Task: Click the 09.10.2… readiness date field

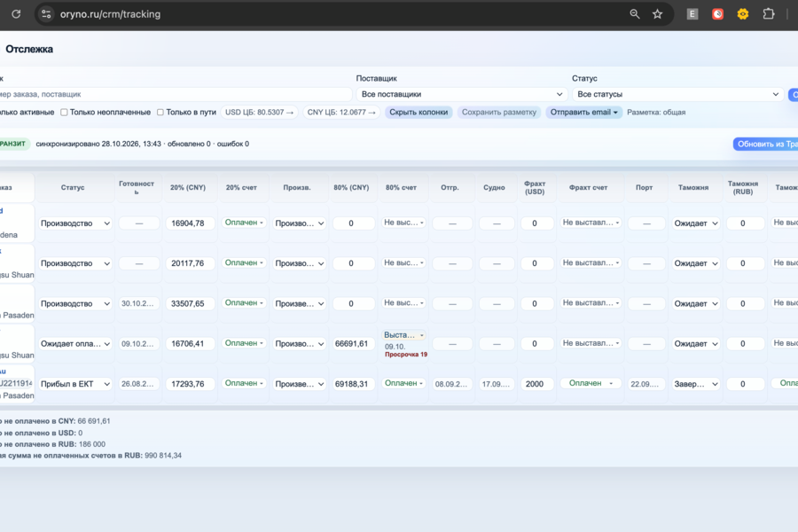Action: [x=138, y=344]
